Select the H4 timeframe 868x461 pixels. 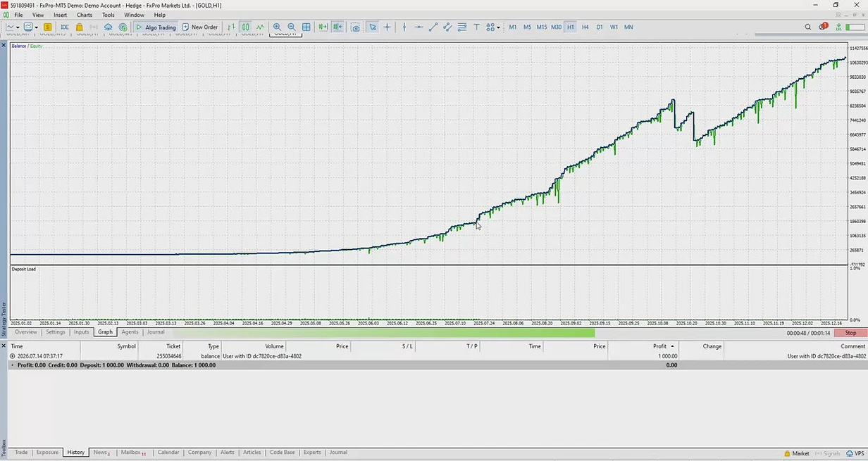(x=585, y=27)
